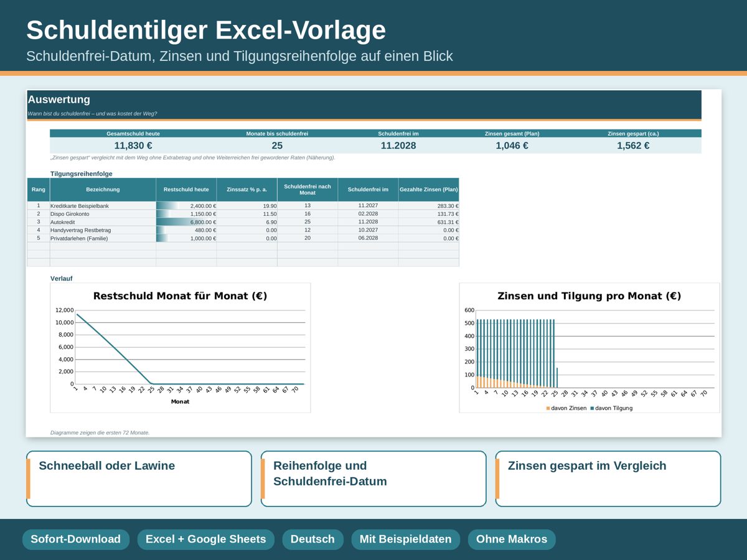Click the 11.50 Zinssatz cell
The height and width of the screenshot is (560, 747).
(x=247, y=214)
